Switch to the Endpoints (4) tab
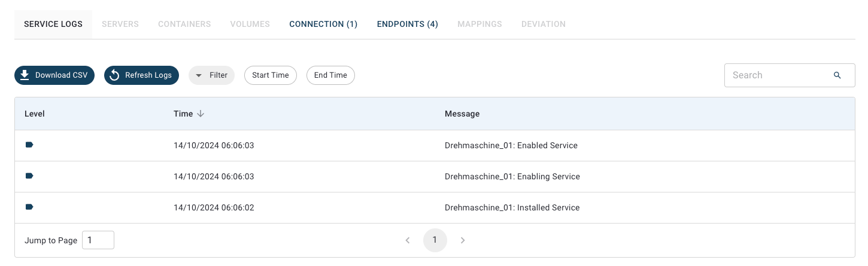Image resolution: width=868 pixels, height=266 pixels. (x=407, y=25)
